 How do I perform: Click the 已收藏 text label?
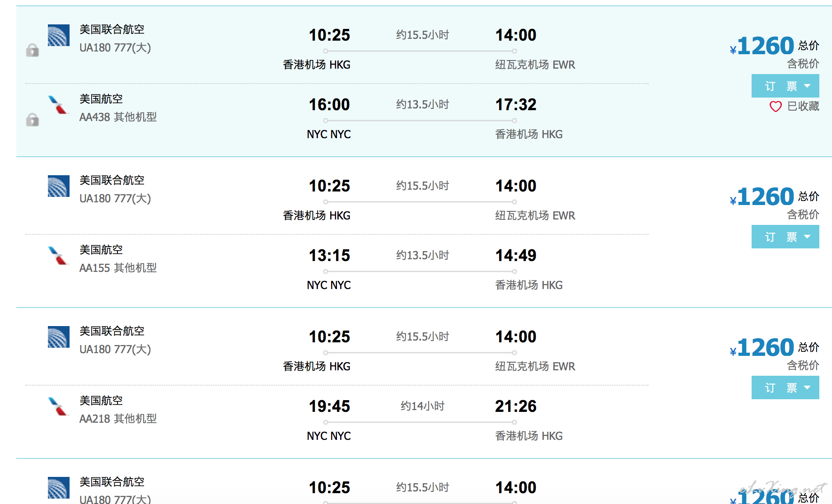803,106
